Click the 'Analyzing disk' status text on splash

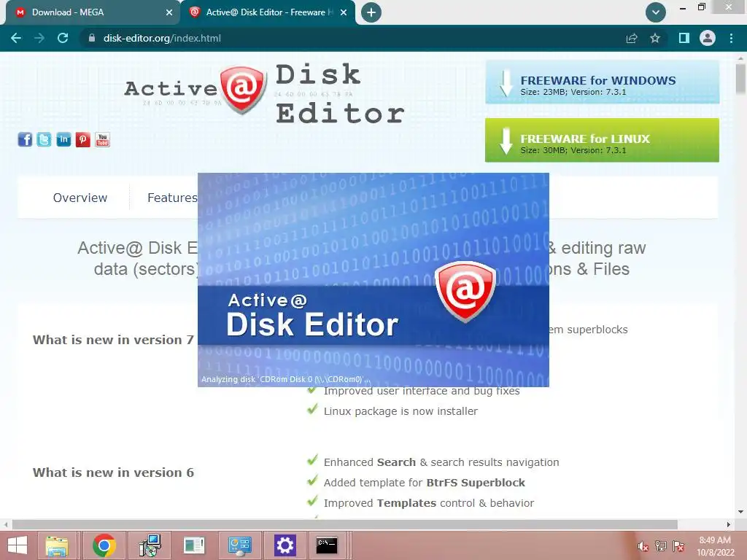pyautogui.click(x=285, y=379)
